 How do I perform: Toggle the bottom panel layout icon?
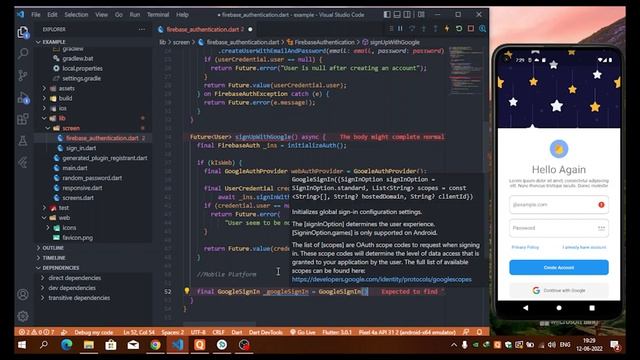click(x=397, y=15)
